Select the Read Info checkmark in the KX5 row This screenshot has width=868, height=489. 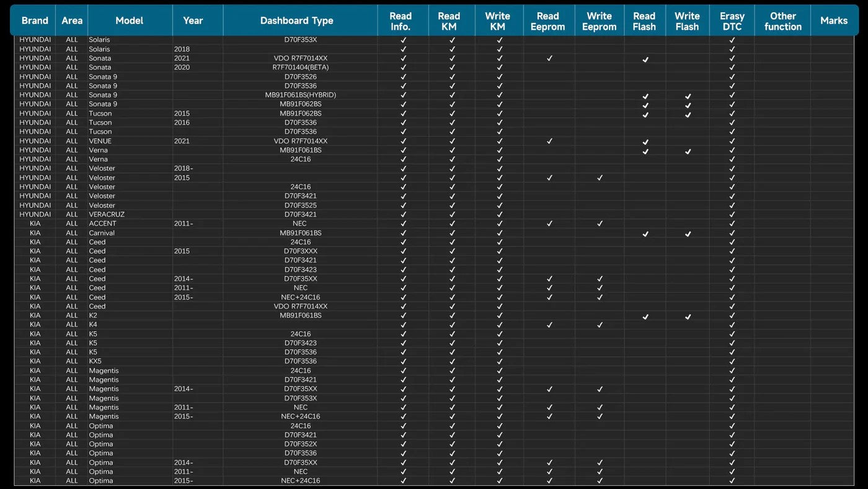pyautogui.click(x=403, y=361)
